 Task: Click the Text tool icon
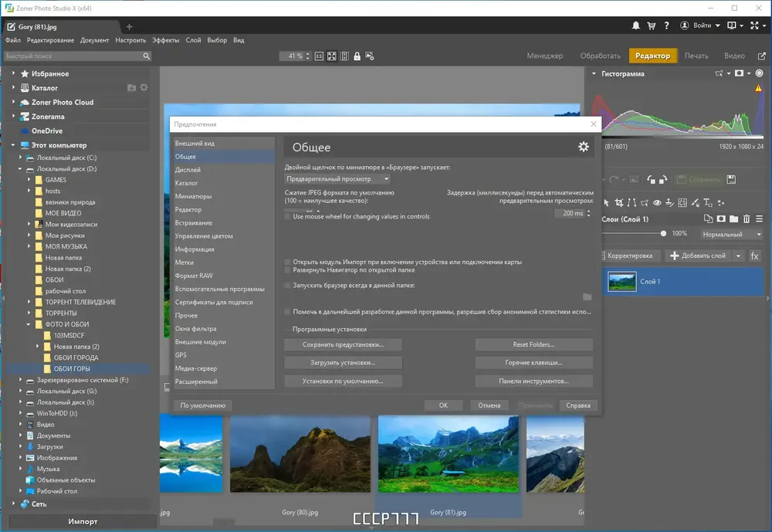[708, 202]
